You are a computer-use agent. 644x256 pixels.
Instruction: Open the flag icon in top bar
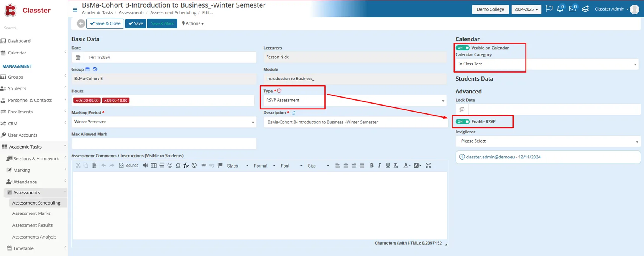click(x=549, y=9)
